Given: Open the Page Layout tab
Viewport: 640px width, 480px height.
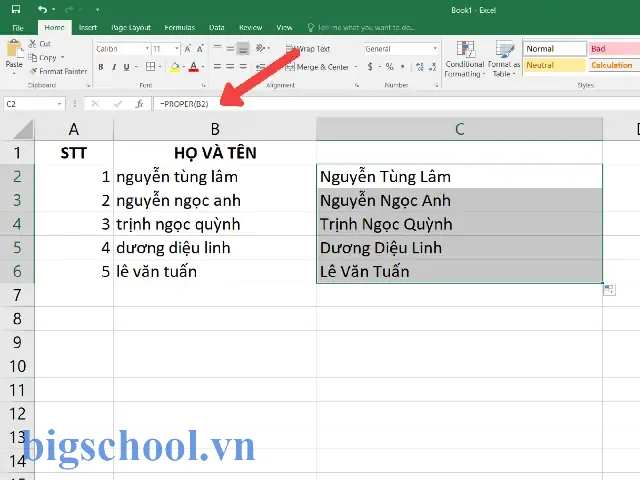Looking at the screenshot, I should (131, 27).
